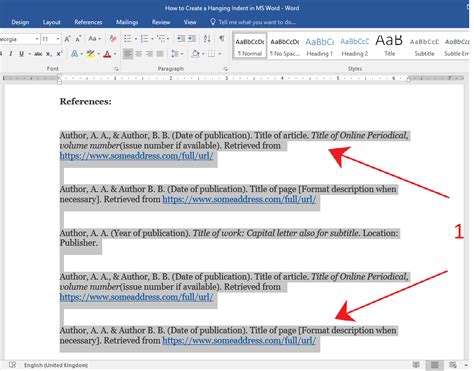
Task: Open the Layout ribbon tab
Action: click(x=52, y=22)
